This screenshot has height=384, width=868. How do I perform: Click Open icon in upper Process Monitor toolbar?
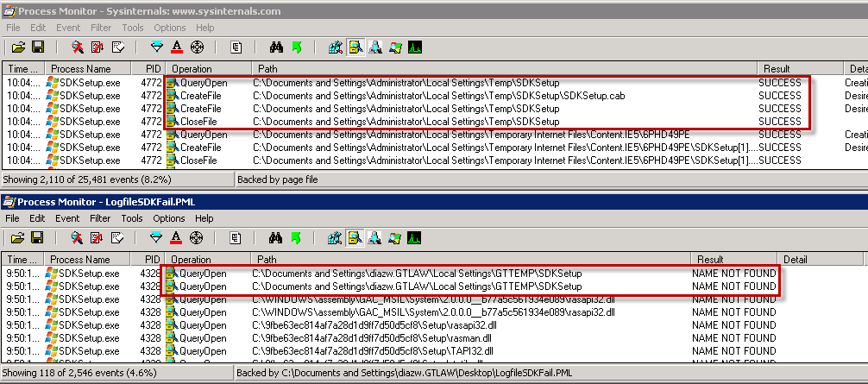tap(17, 47)
